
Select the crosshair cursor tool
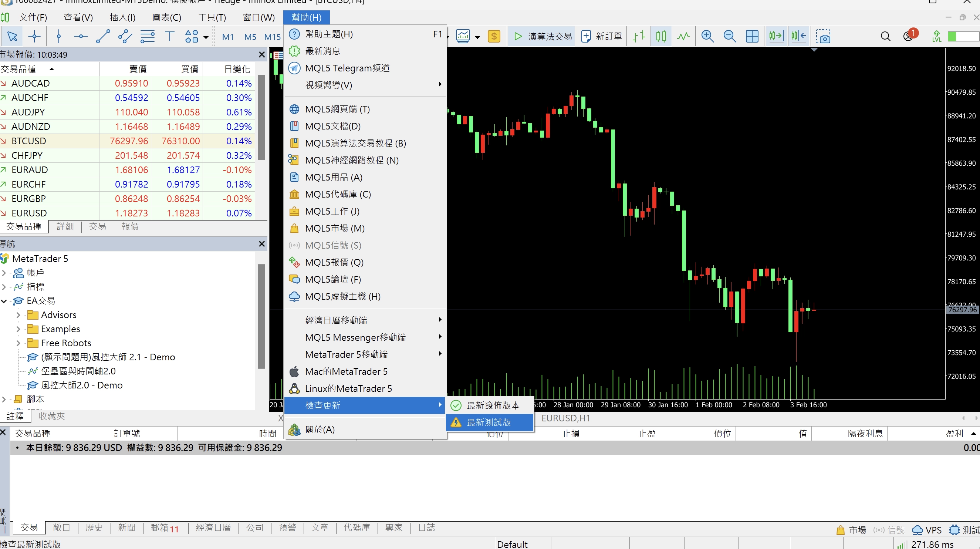[34, 37]
